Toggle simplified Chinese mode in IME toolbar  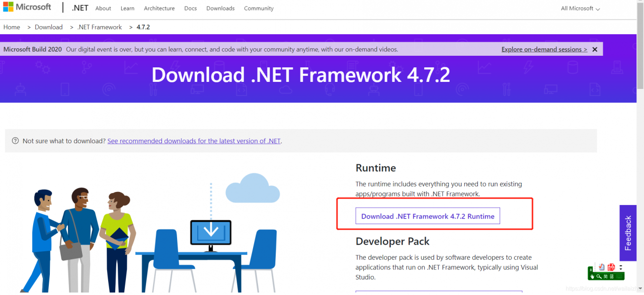pos(605,276)
